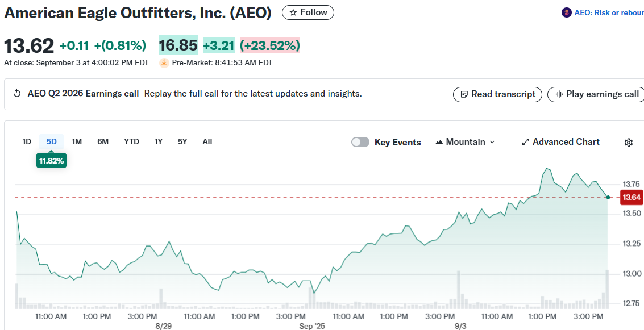
Task: Click the pre-market sun icon
Action: [164, 63]
